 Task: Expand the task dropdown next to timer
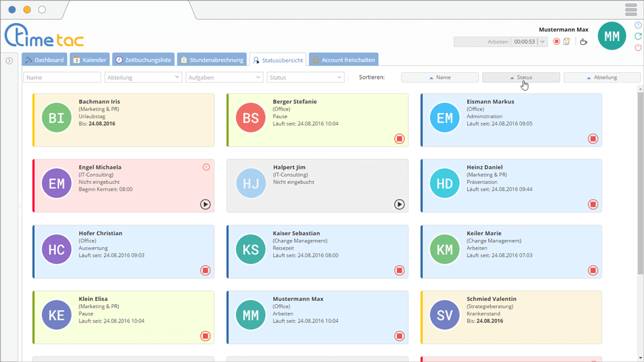tap(542, 42)
